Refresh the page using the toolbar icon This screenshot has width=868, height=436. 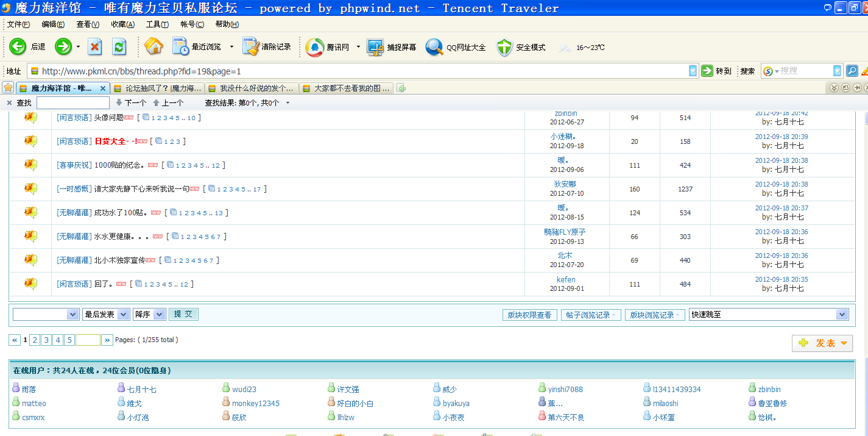119,47
